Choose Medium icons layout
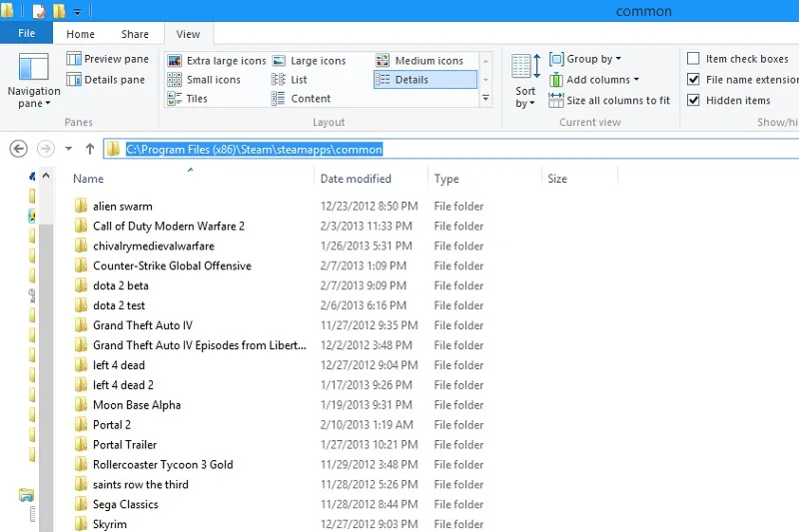The width and height of the screenshot is (799, 532). tap(419, 61)
